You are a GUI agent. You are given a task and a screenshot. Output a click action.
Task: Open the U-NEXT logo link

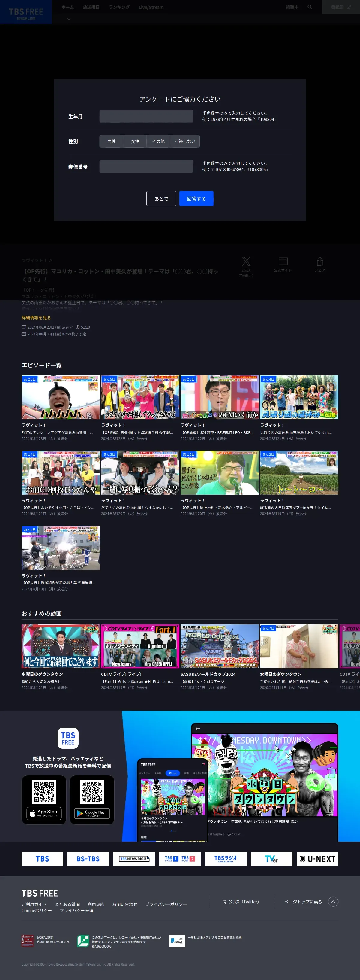tap(317, 859)
